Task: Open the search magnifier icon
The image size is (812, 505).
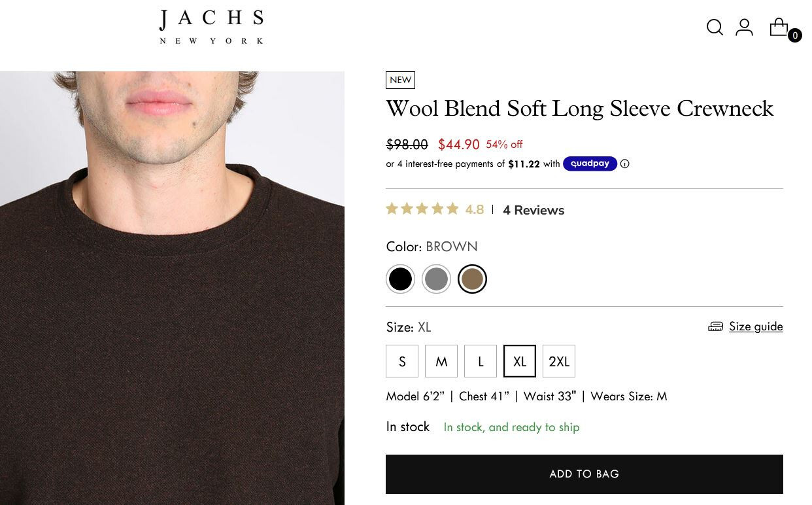Action: (715, 27)
